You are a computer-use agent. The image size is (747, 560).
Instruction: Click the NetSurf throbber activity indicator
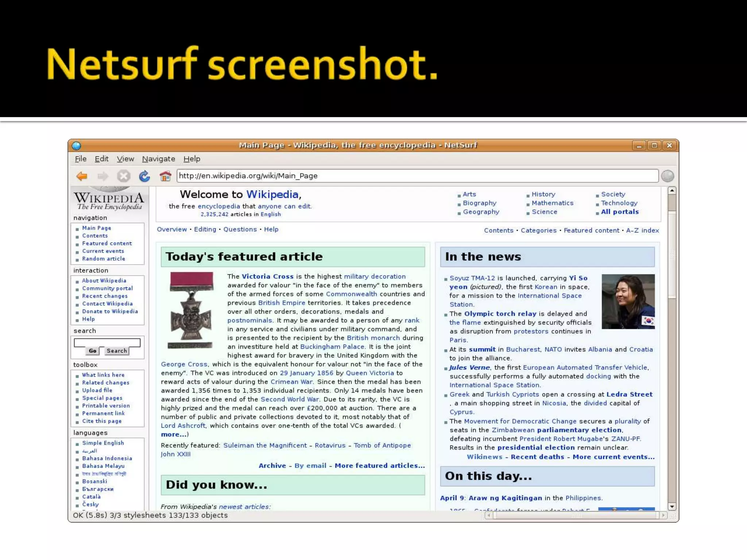click(x=667, y=176)
